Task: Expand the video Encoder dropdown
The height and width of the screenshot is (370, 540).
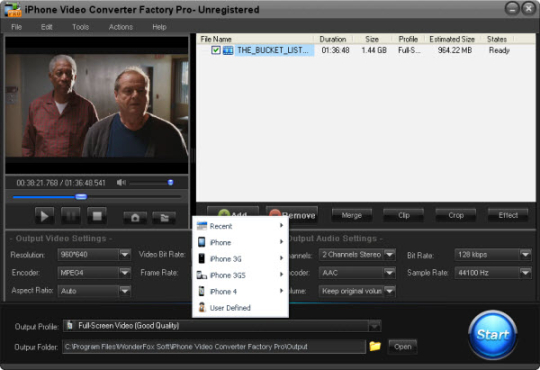Action: (125, 273)
